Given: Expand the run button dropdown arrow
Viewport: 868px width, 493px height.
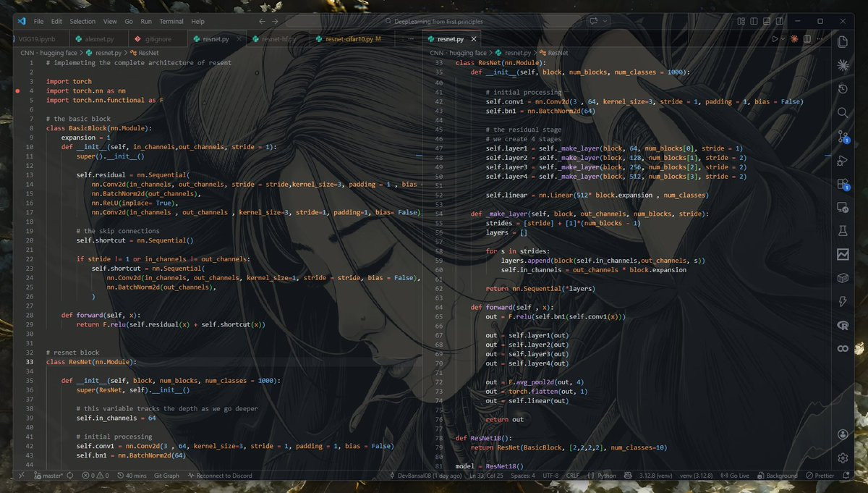Looking at the screenshot, I should coord(784,38).
